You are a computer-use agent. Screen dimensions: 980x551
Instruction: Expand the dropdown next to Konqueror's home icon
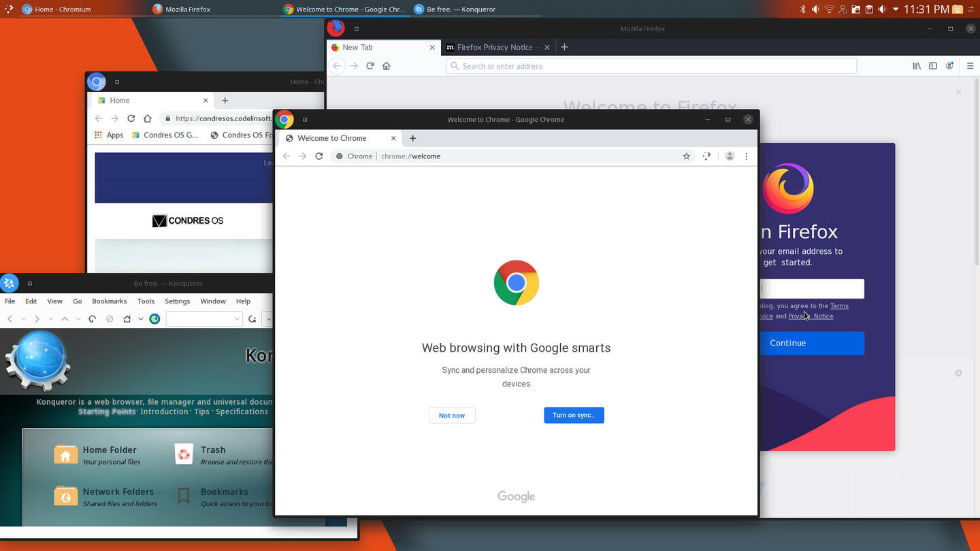point(141,318)
